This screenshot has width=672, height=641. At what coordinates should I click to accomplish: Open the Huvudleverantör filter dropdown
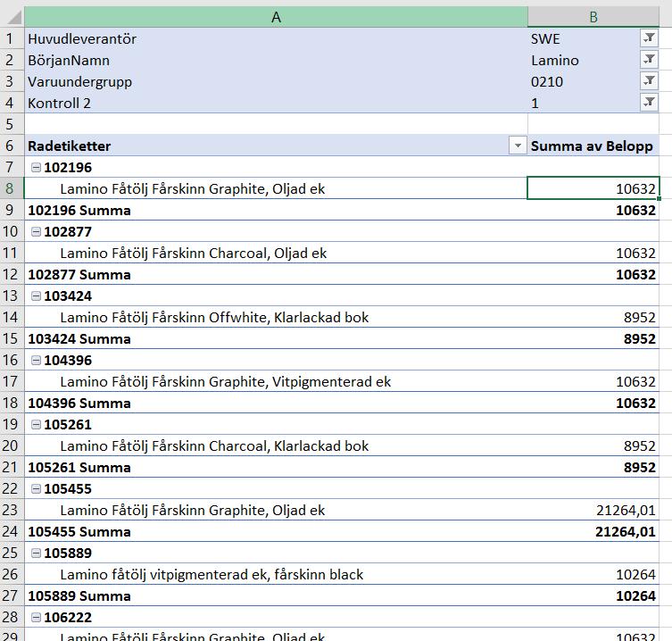click(x=649, y=38)
